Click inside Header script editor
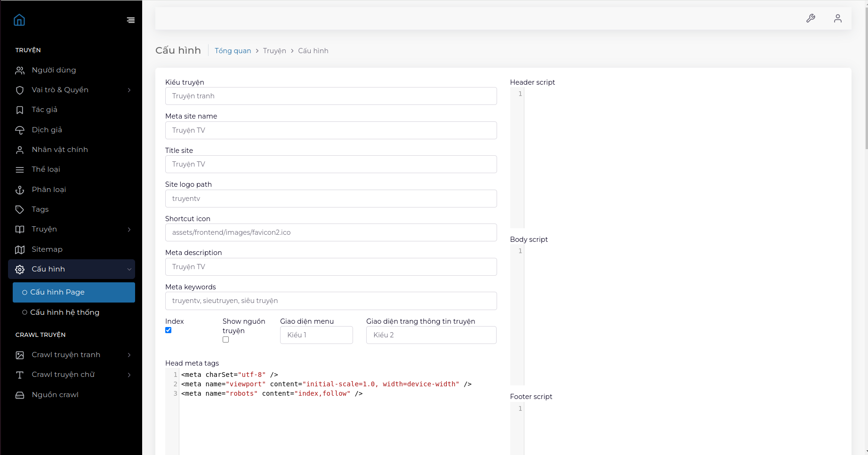The width and height of the screenshot is (868, 455). 675,159
